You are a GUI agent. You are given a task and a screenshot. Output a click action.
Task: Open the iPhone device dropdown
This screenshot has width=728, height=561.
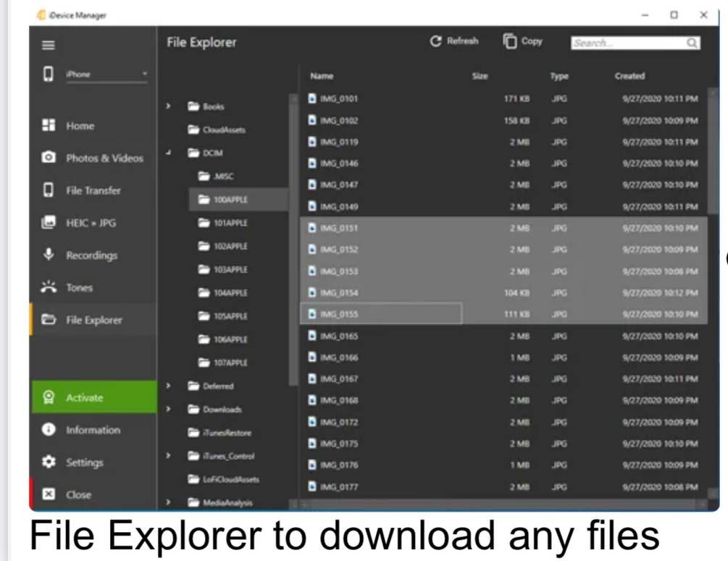point(106,75)
